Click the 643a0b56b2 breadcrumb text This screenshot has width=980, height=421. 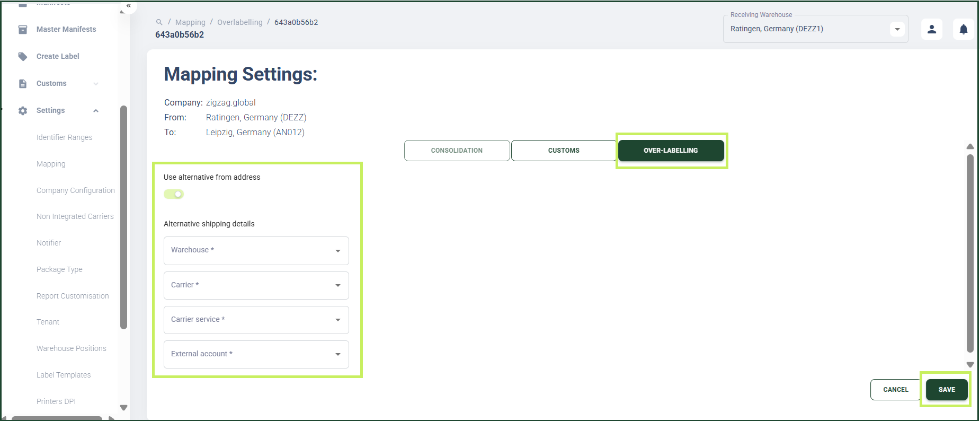[x=296, y=22]
